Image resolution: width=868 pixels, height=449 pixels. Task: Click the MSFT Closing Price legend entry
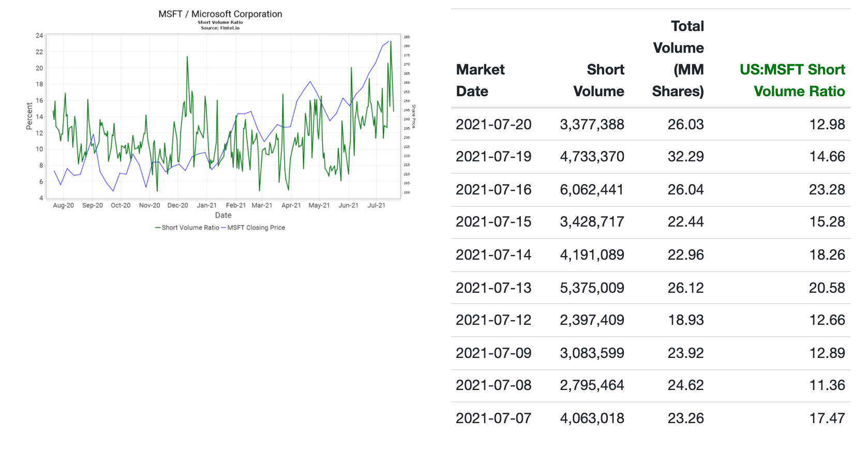tap(253, 228)
